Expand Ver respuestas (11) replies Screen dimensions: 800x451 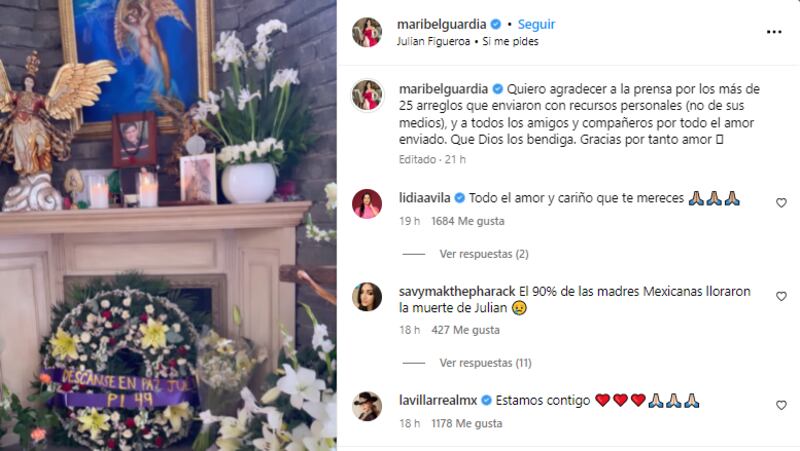(485, 363)
